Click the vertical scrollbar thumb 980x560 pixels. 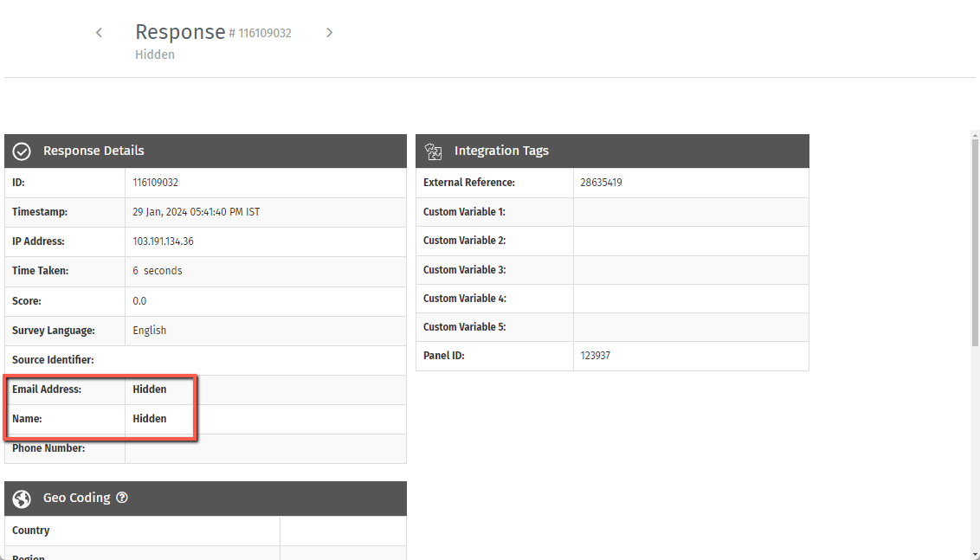pyautogui.click(x=976, y=242)
